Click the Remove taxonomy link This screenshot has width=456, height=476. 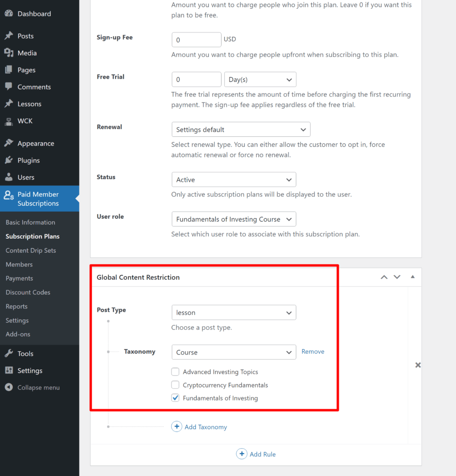(313, 352)
